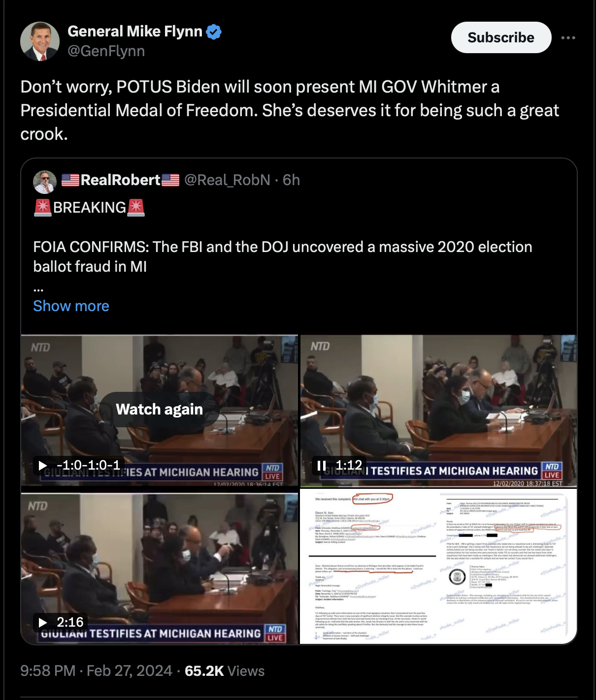Pause the second video showing 1:12
596x700 pixels.
click(x=322, y=465)
